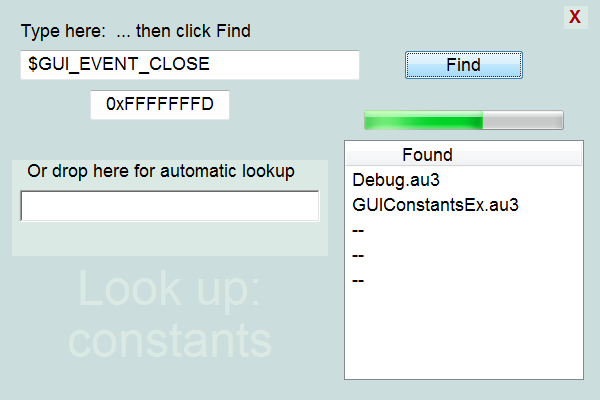Click the 'Type here: ... then click Find' label
The height and width of the screenshot is (400, 600).
136,31
